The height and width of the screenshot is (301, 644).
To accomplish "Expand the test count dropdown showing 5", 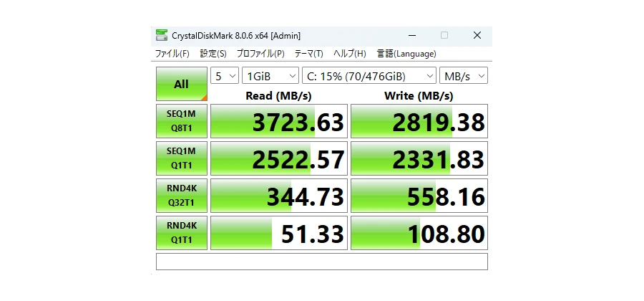I will pos(225,76).
